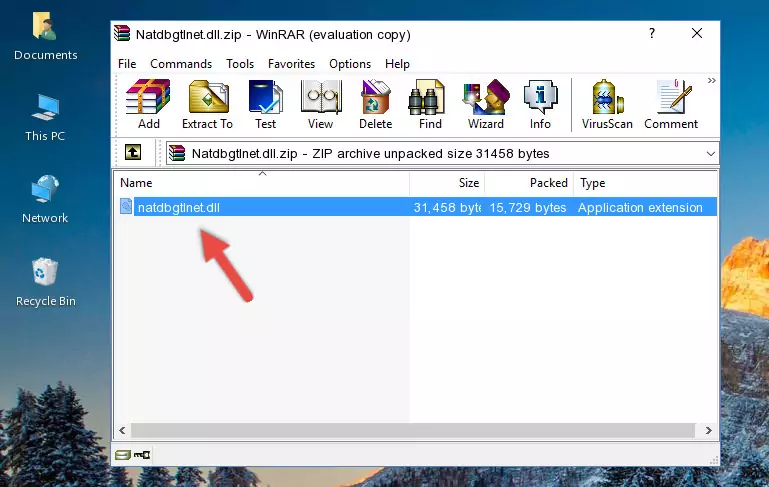Open the Help menu
Image resolution: width=769 pixels, height=487 pixels.
pos(397,64)
